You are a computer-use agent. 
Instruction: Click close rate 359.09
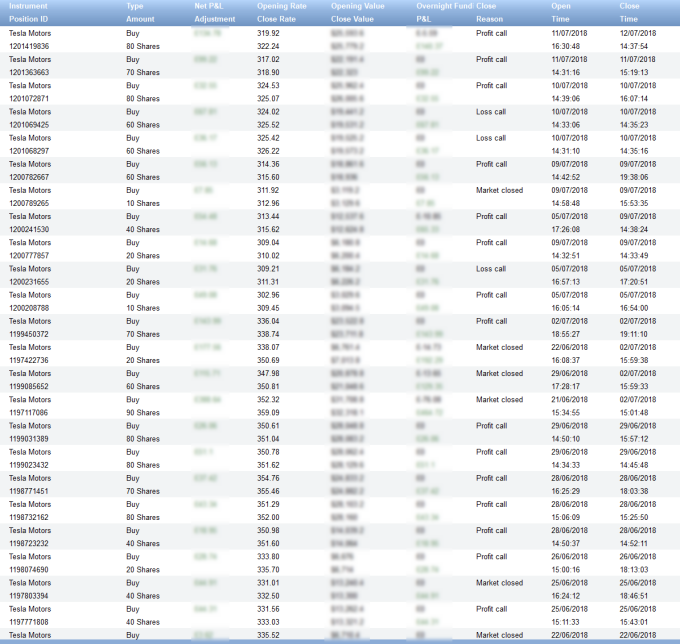point(268,412)
